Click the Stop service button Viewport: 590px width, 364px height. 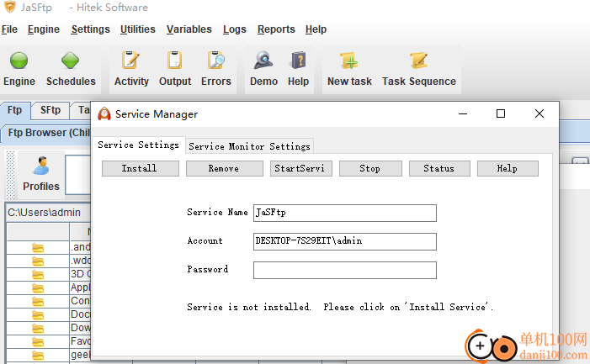click(370, 168)
